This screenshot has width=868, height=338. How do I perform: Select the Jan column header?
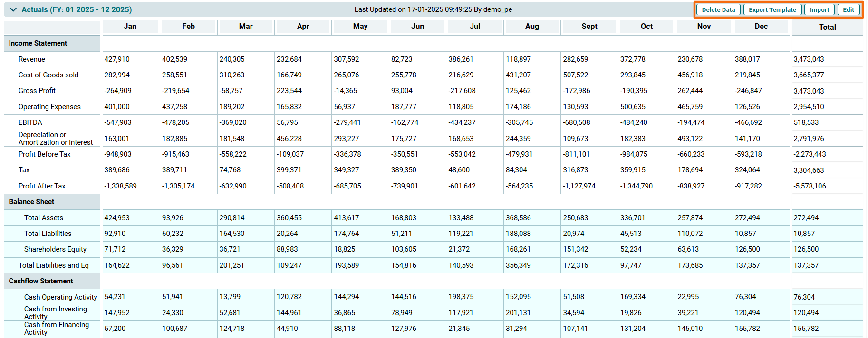pos(130,27)
